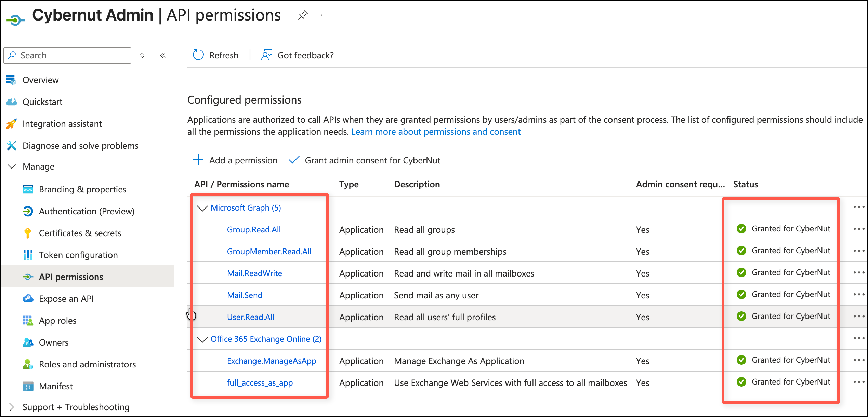Open Learn more about permissions and consent link
The width and height of the screenshot is (868, 417).
[x=436, y=132]
